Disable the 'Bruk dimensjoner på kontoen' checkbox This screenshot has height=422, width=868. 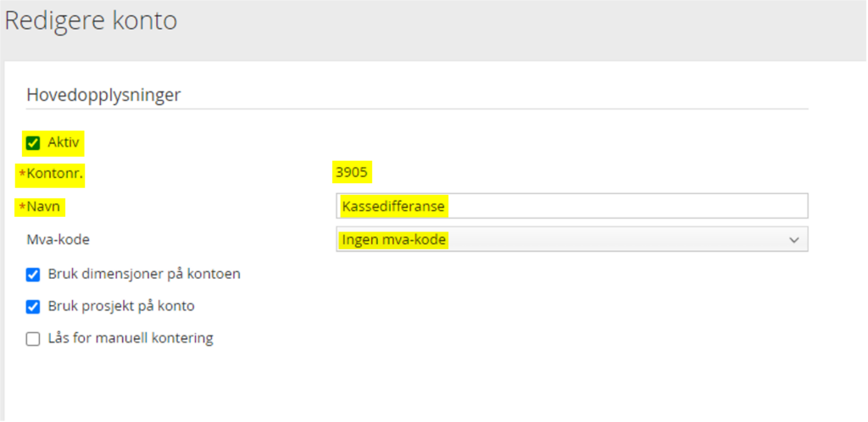pyautogui.click(x=33, y=275)
